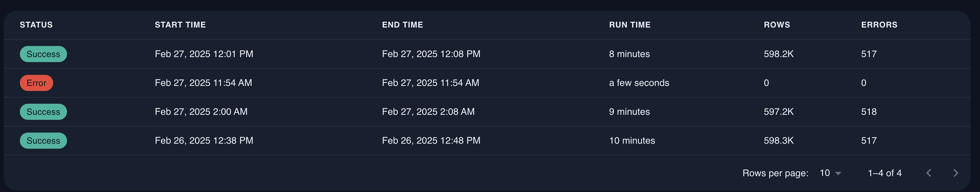Click the next page arrow icon
This screenshot has height=192, width=980.
[956, 173]
